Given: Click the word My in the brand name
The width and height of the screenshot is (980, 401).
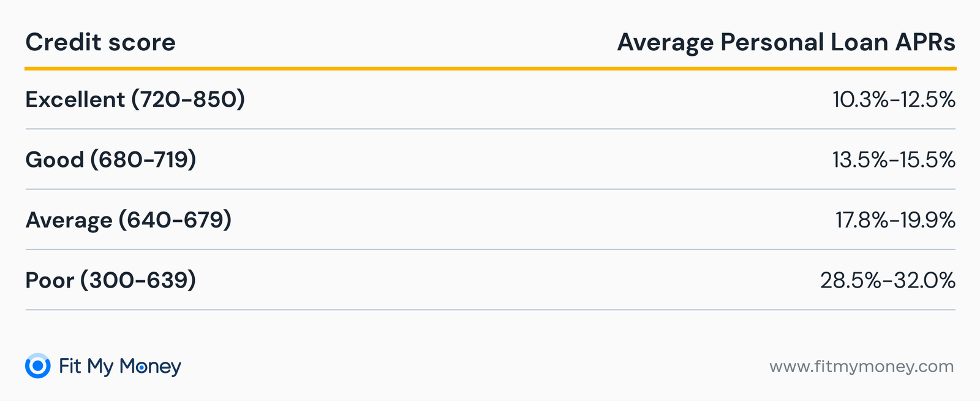Looking at the screenshot, I should [100, 367].
